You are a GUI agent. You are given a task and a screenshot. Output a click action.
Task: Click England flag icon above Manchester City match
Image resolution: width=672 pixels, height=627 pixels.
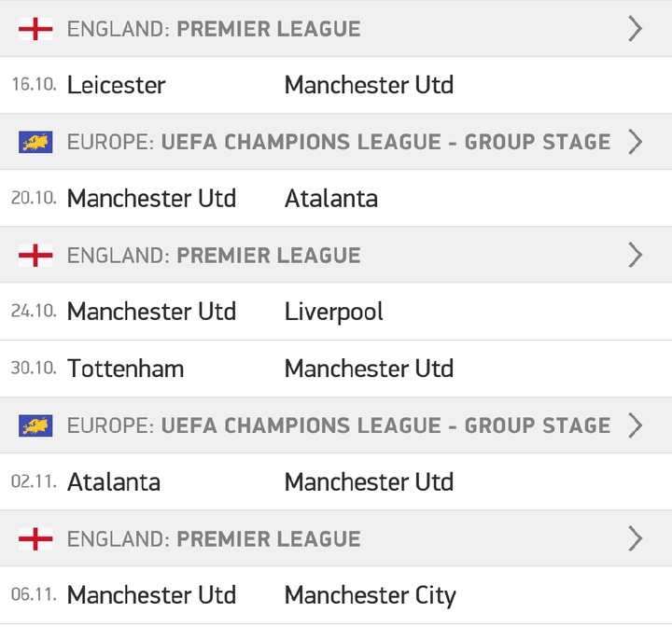click(35, 538)
